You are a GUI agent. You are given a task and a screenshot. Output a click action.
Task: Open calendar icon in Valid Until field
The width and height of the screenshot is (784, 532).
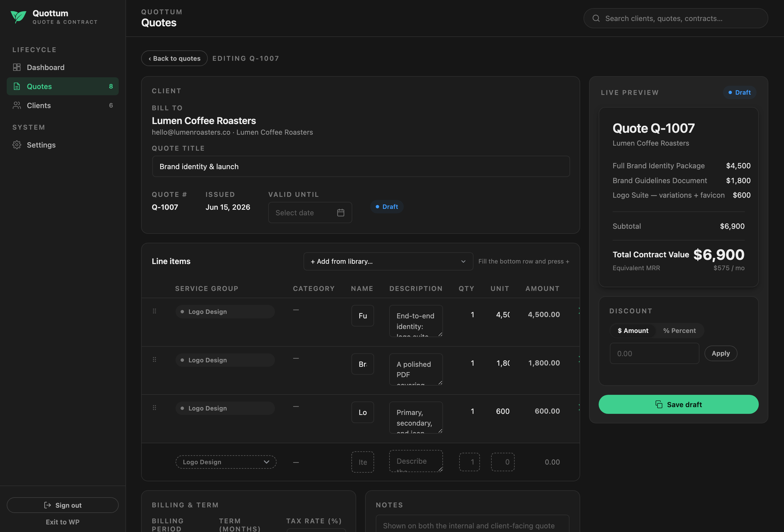click(x=341, y=213)
